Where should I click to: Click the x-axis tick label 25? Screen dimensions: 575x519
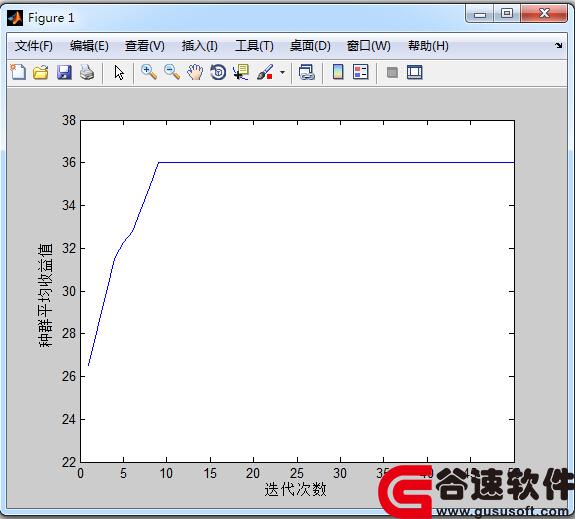pyautogui.click(x=297, y=474)
